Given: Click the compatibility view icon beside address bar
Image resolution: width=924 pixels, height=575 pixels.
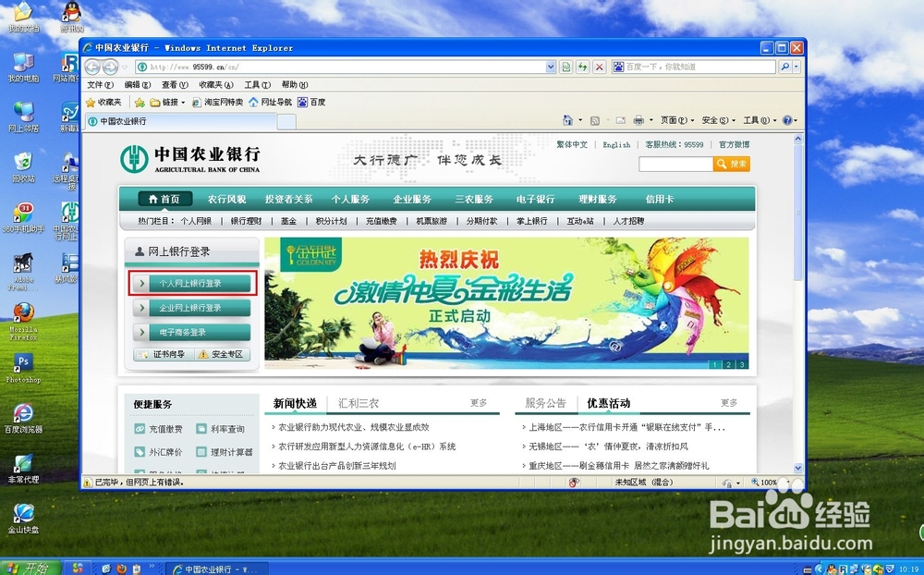Looking at the screenshot, I should click(x=566, y=67).
